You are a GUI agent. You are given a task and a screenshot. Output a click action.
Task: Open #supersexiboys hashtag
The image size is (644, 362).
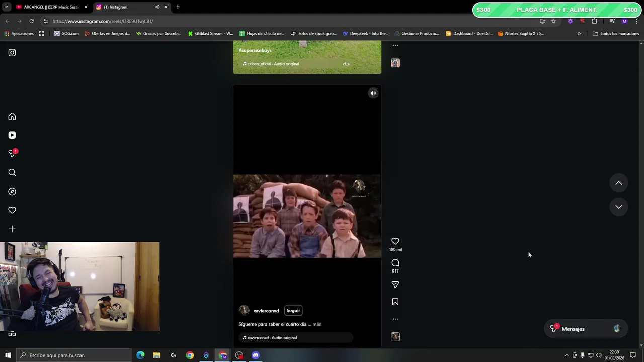click(x=255, y=50)
